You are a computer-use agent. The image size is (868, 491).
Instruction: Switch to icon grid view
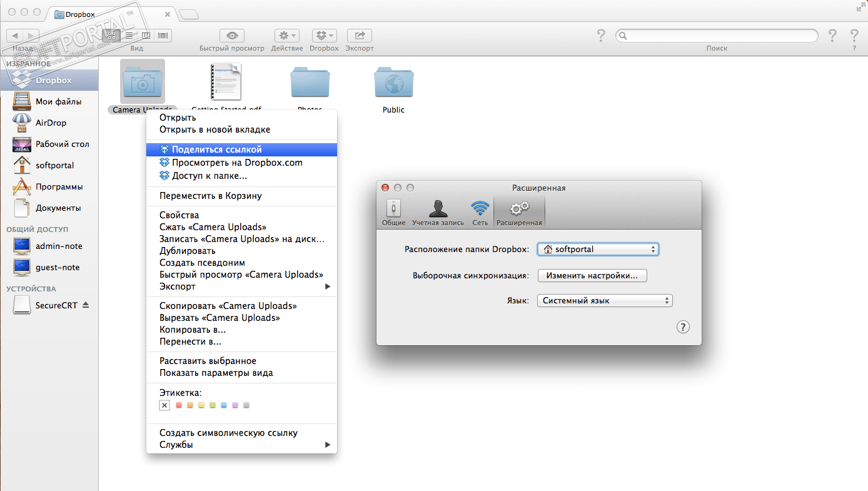point(111,36)
